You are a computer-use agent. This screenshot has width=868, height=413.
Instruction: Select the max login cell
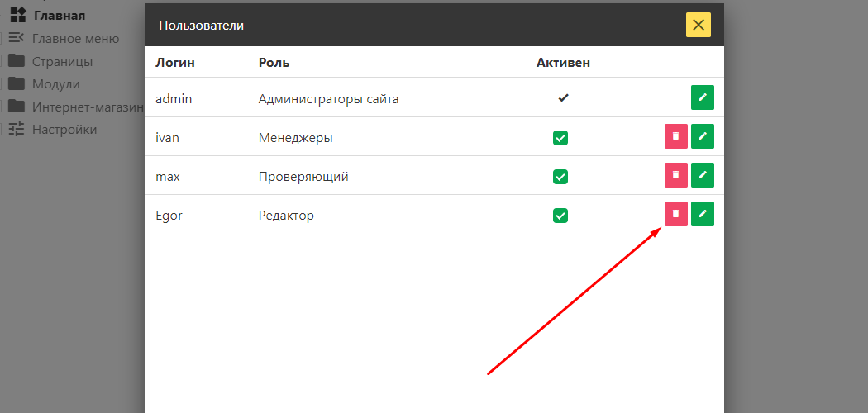(168, 177)
